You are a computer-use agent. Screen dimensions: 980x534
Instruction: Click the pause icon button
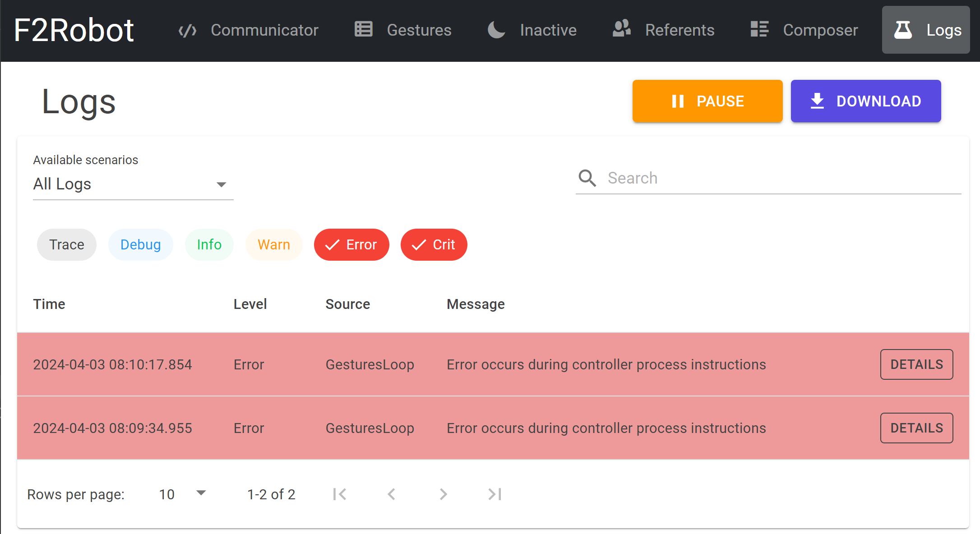click(x=676, y=101)
